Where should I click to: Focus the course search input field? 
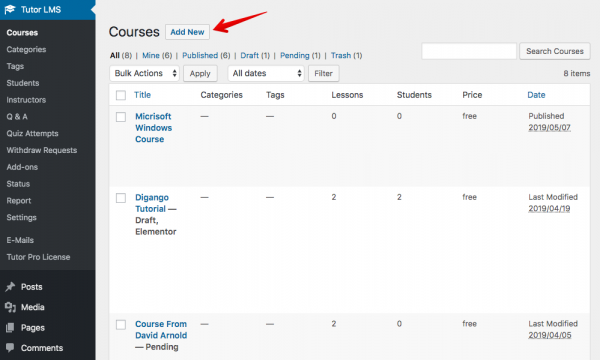(x=469, y=51)
